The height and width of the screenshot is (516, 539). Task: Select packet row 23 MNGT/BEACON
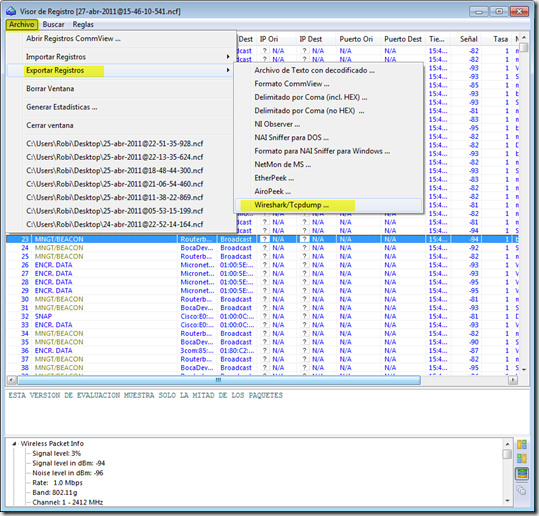click(262, 239)
